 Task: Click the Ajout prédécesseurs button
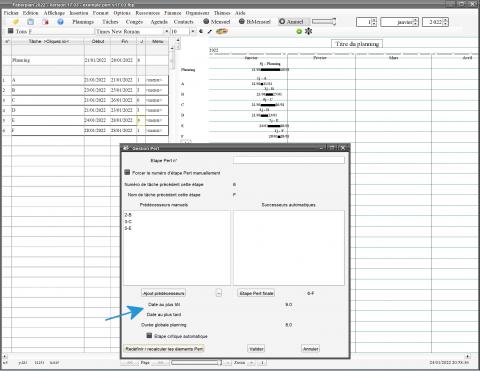(163, 293)
